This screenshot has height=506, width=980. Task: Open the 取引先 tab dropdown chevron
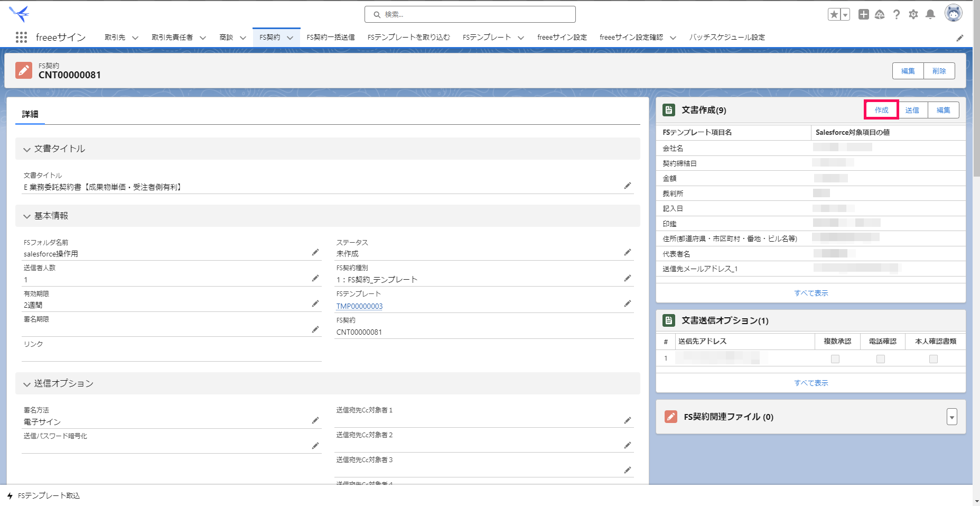(135, 38)
